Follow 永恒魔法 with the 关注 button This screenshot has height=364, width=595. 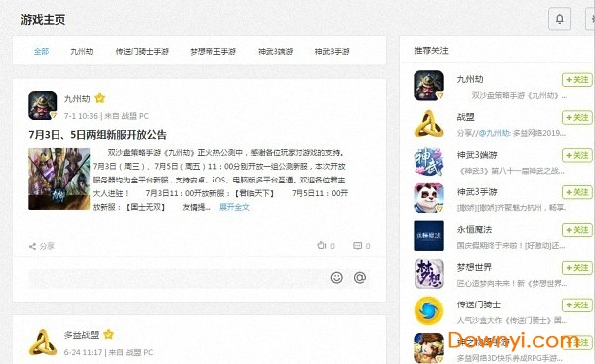(x=577, y=230)
